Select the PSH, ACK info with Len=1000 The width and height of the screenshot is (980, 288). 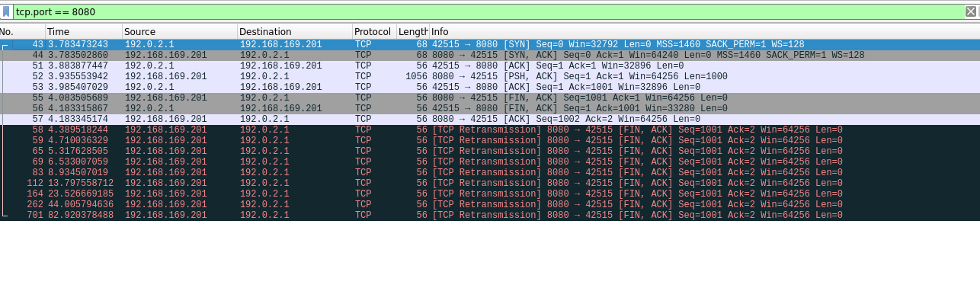coord(580,76)
